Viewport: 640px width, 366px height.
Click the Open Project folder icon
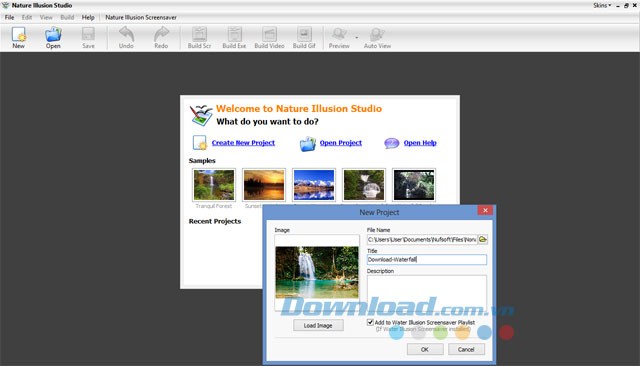pos(308,143)
